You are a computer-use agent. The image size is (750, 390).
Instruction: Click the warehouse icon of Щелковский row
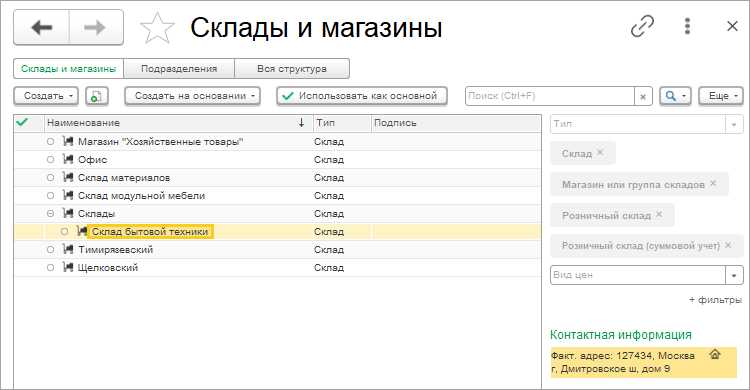coord(68,267)
